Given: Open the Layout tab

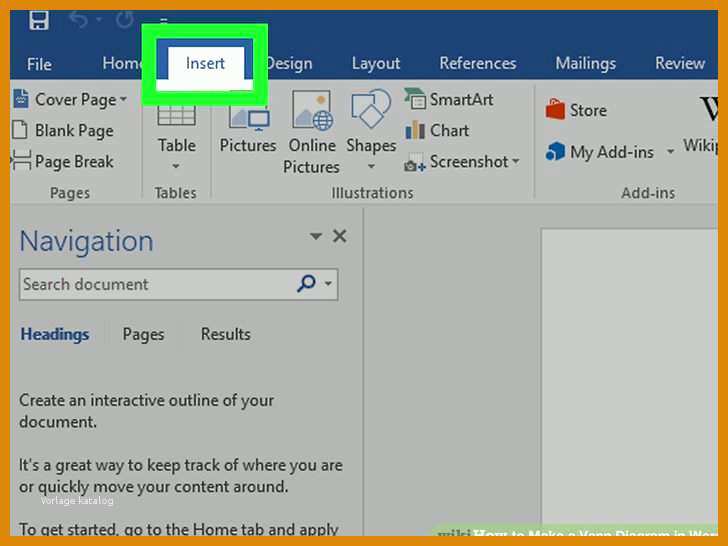Looking at the screenshot, I should pos(376,63).
